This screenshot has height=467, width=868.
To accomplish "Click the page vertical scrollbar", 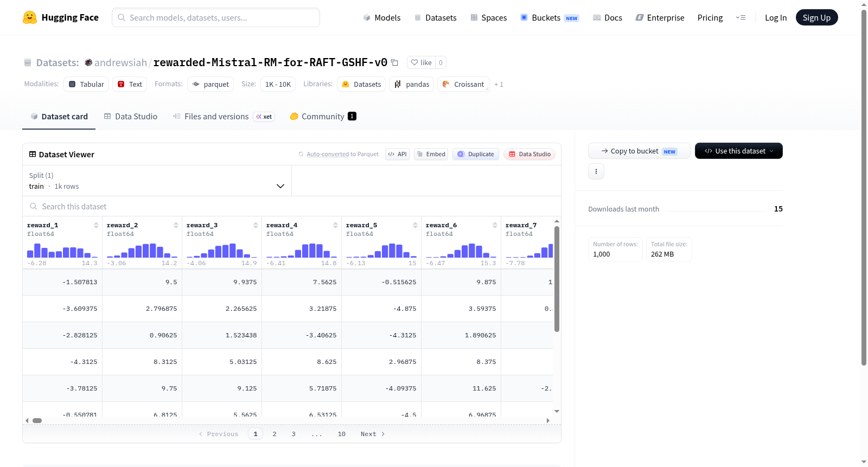I will (x=864, y=188).
